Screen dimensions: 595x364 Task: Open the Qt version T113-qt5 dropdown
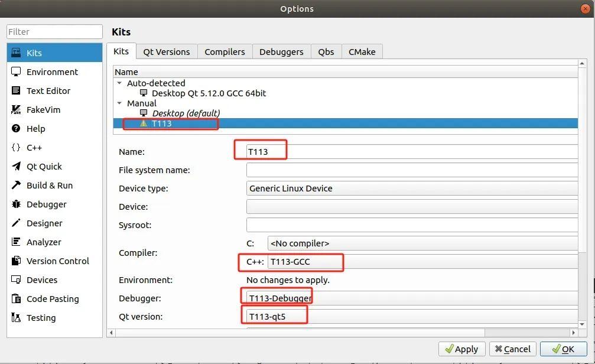(x=412, y=316)
